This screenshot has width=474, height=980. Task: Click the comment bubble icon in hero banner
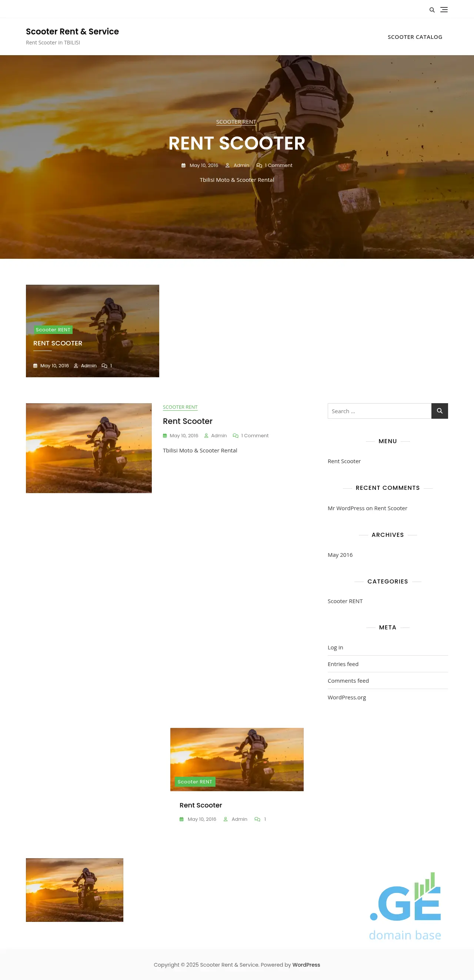259,165
